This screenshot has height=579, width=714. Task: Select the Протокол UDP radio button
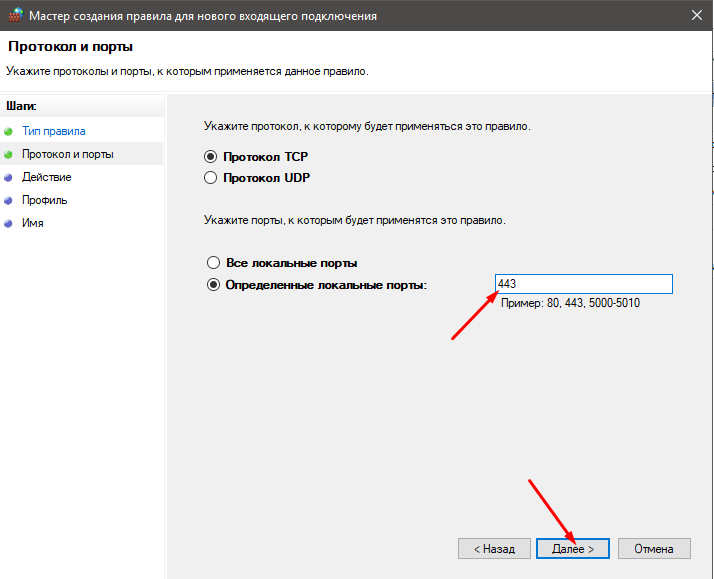pyautogui.click(x=210, y=178)
